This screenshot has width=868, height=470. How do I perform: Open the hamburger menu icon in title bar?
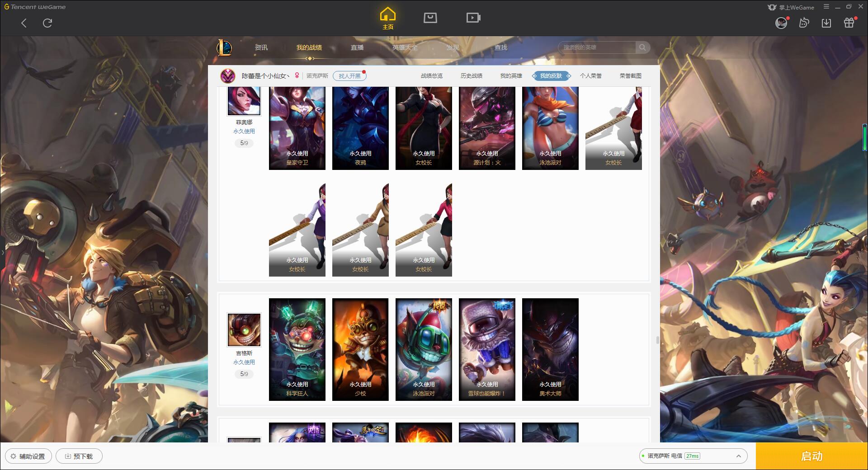826,7
